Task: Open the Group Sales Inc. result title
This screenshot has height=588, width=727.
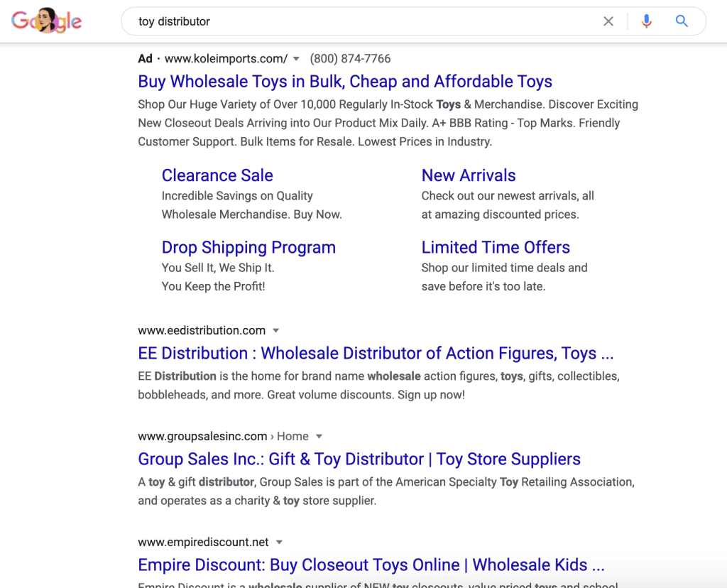Action: pos(359,459)
